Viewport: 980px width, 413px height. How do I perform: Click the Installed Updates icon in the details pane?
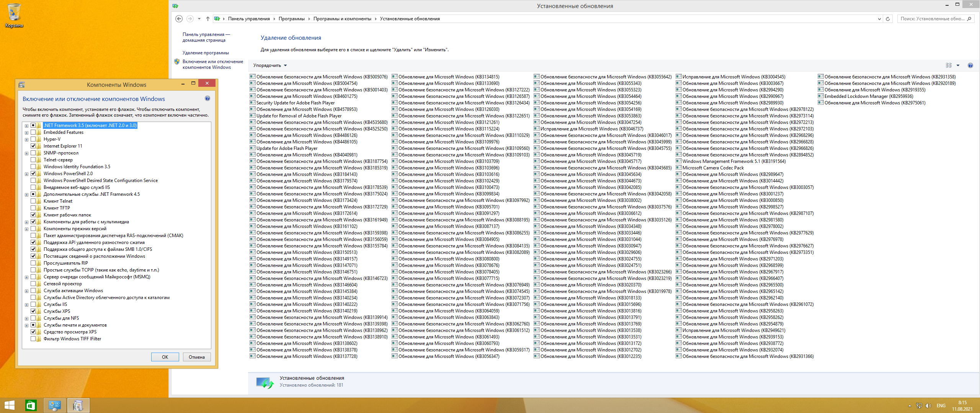265,382
